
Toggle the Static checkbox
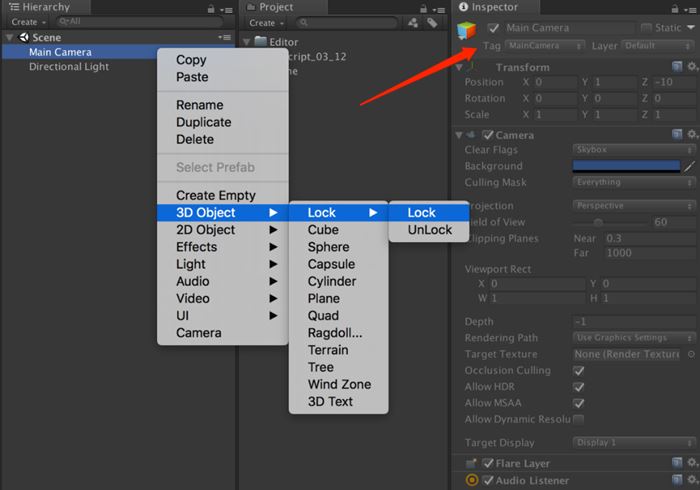coord(648,28)
